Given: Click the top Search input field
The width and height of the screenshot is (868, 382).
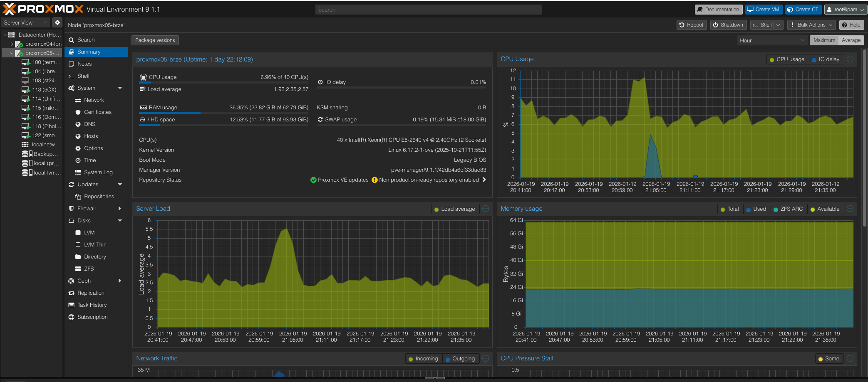Looking at the screenshot, I should click(x=428, y=10).
